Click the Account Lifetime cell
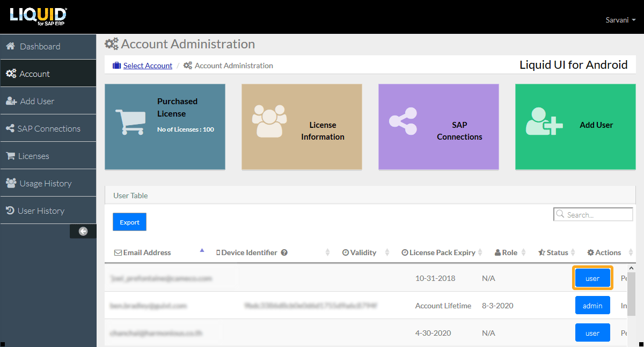 click(x=443, y=306)
